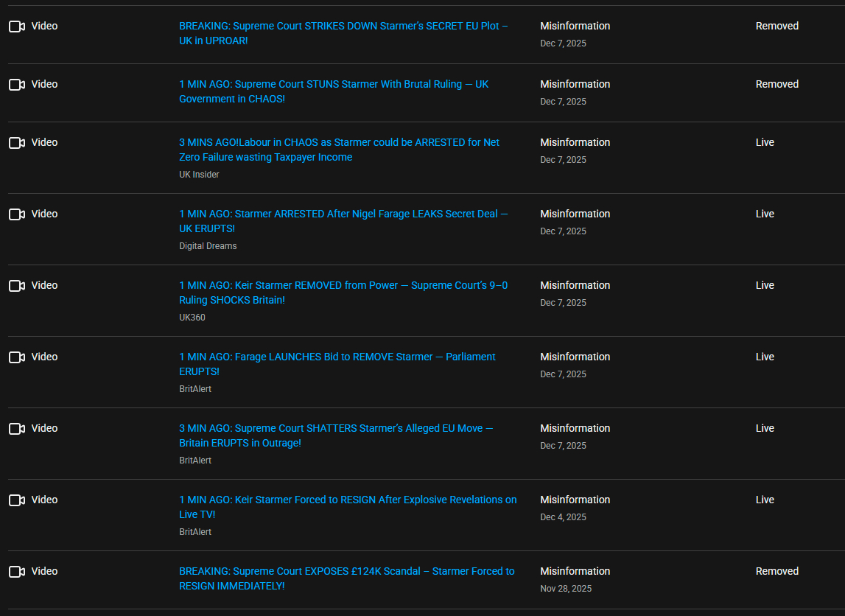Click 'Farage LAUNCHES Bid to REMOVE Starmer' title

pos(337,357)
